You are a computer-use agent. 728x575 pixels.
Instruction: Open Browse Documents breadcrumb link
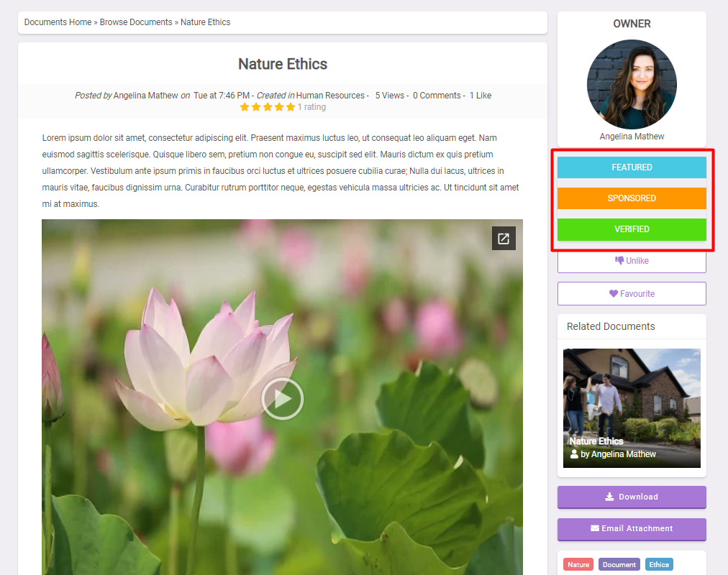coord(136,22)
